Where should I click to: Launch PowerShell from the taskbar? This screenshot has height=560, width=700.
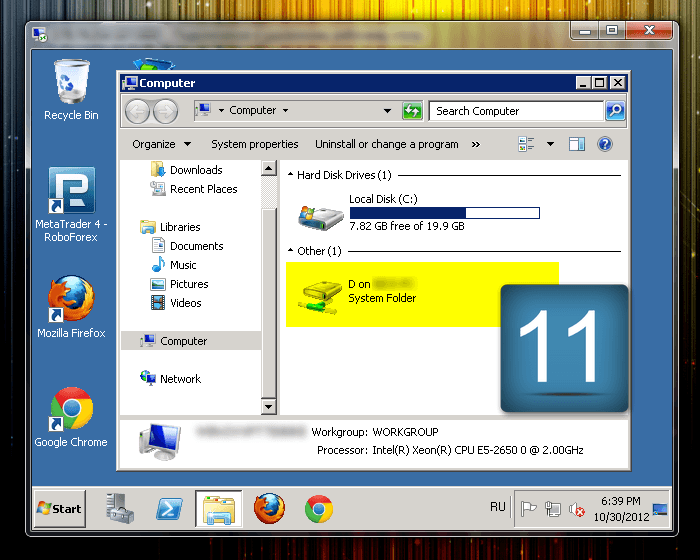click(170, 508)
